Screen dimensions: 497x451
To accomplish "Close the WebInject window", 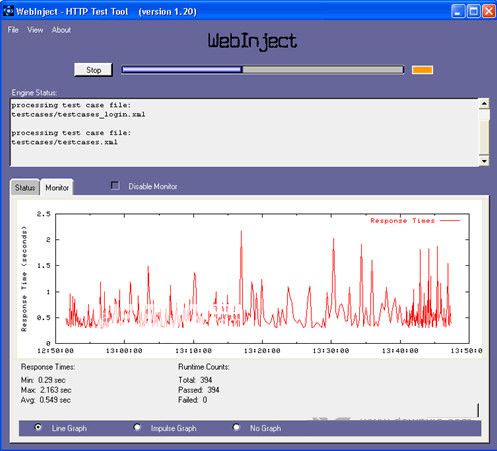I will tap(489, 11).
